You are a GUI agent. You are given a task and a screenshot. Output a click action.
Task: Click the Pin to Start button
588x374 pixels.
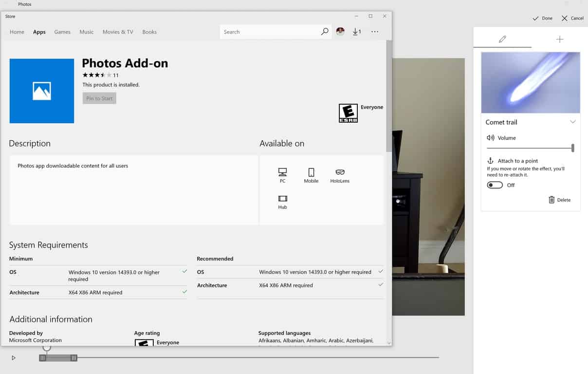point(99,98)
